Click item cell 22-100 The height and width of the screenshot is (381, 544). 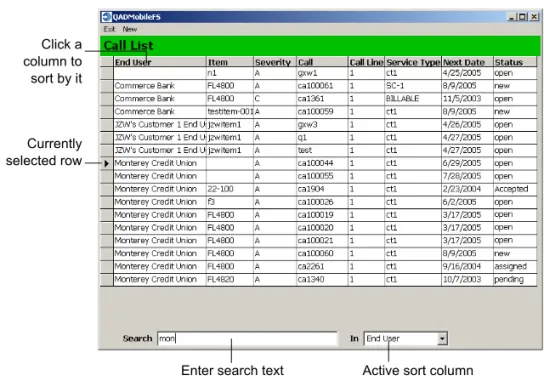(230, 189)
